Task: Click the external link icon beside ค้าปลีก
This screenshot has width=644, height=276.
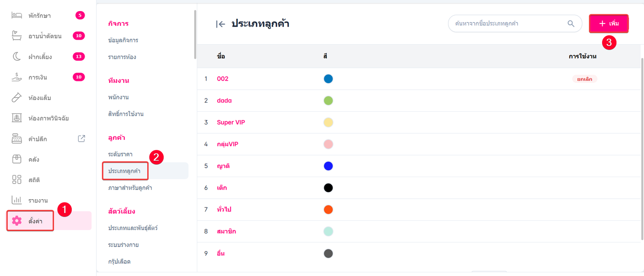Action: pyautogui.click(x=81, y=138)
